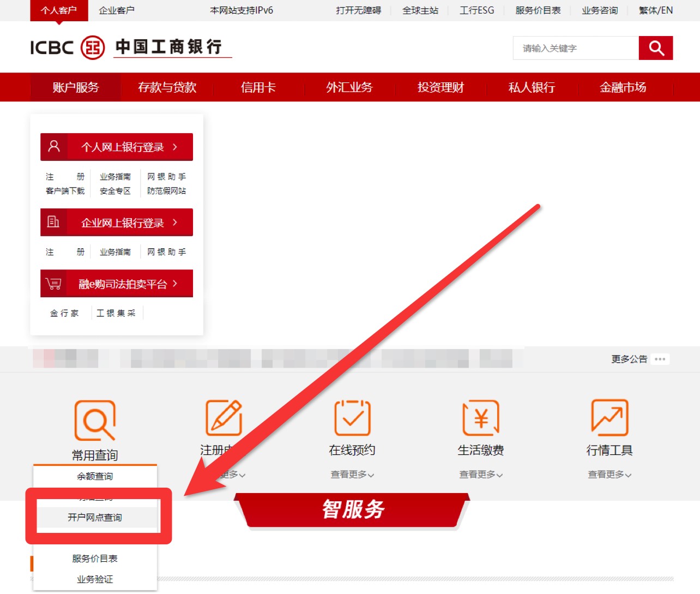Screen dimensions: 700x594
Task: Click the shopping cart icon beside 融e购司法拍卖平台
Action: click(53, 283)
